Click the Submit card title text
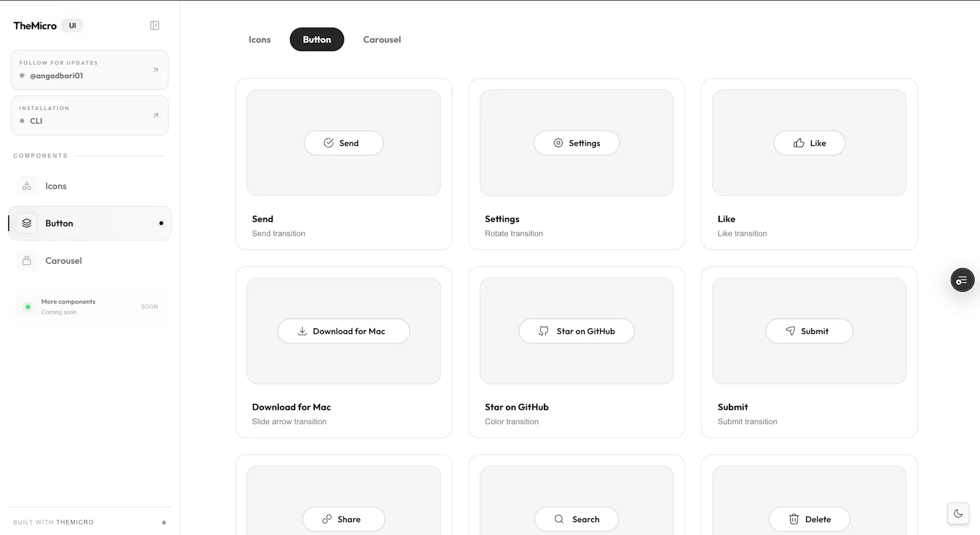The image size is (980, 535). click(x=733, y=407)
